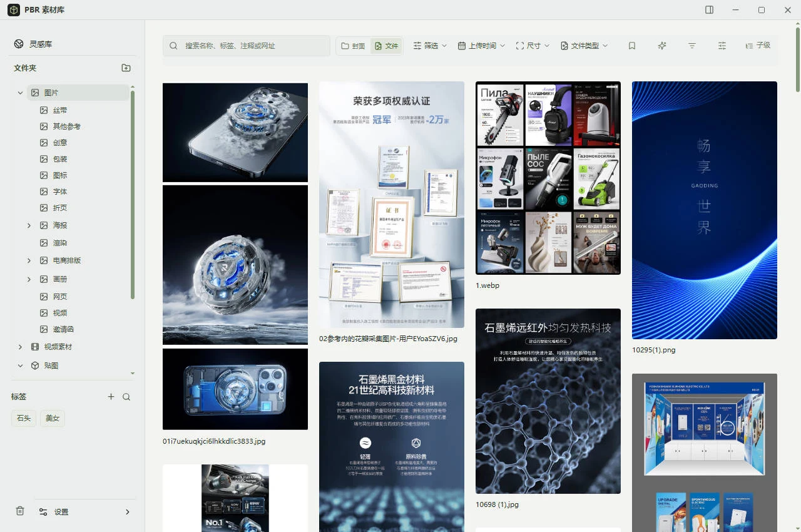Viewport: 801px width, 532px height.
Task: Open the trash bin
Action: pos(20,511)
